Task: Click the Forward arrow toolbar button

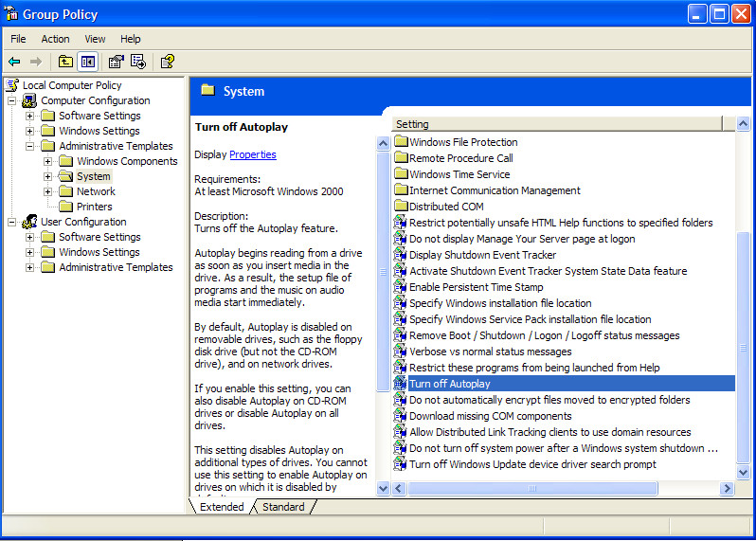Action: click(36, 62)
